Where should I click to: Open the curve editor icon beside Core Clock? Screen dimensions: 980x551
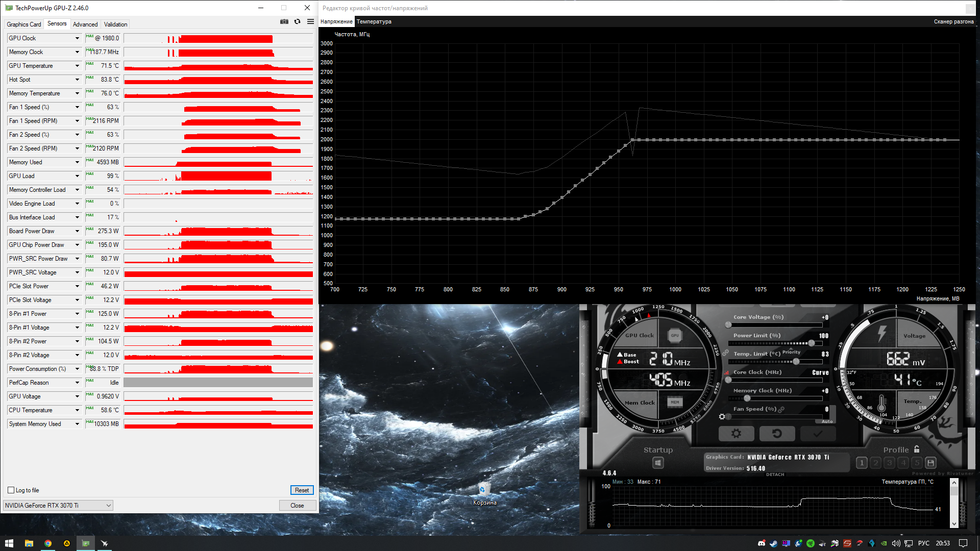click(726, 372)
